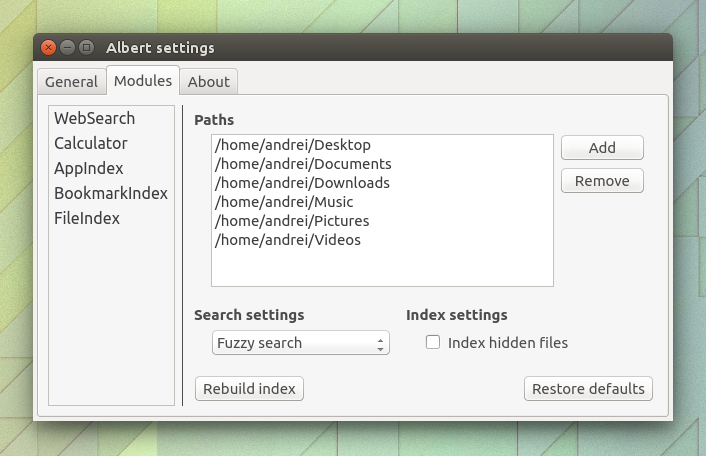
Task: Select the /home/andrei/Desktop path entry
Action: click(x=292, y=145)
